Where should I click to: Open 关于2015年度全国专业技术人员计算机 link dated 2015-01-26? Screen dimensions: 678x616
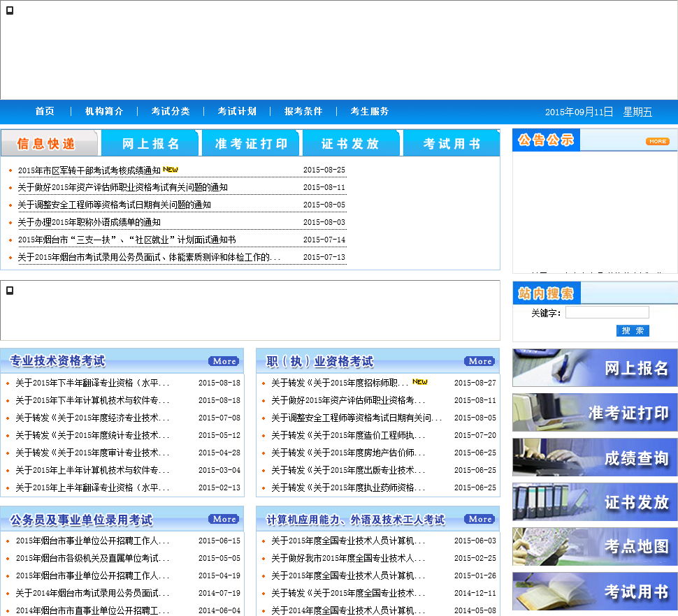click(x=348, y=575)
